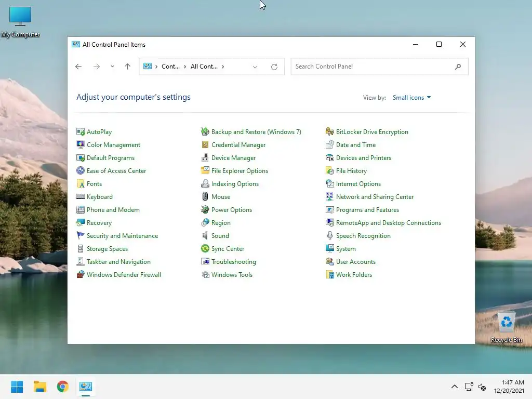Screen dimensions: 532x399
Task: Select the Sync Center green icon
Action: (x=205, y=249)
